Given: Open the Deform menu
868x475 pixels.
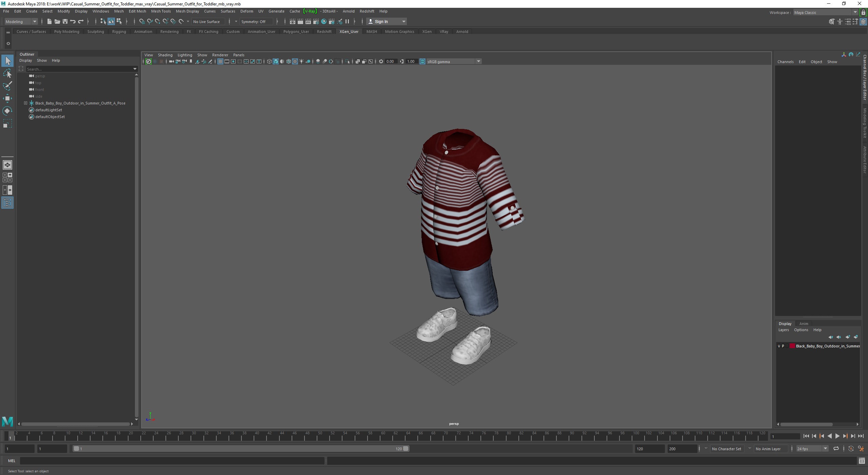Looking at the screenshot, I should coord(246,11).
